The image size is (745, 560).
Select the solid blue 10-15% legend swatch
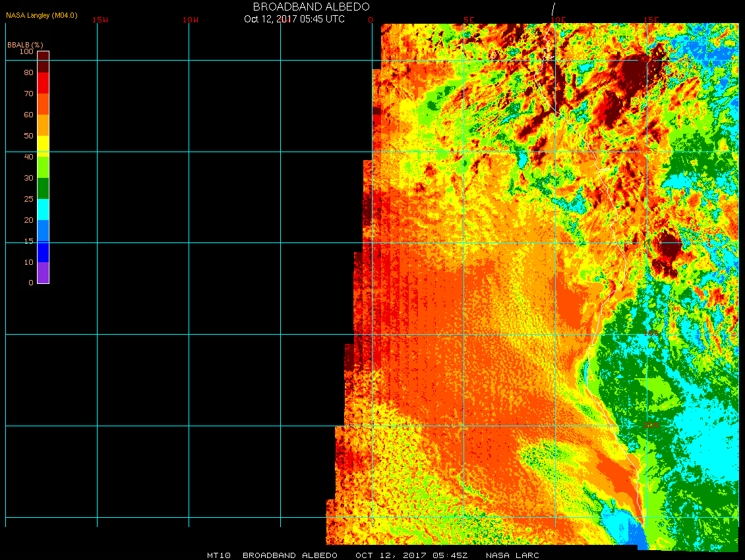coord(43,252)
